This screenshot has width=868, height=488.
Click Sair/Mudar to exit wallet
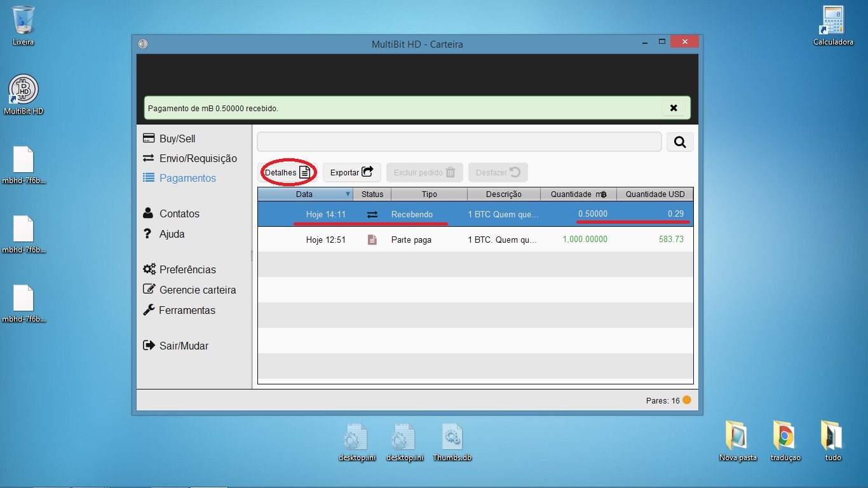[x=183, y=346]
